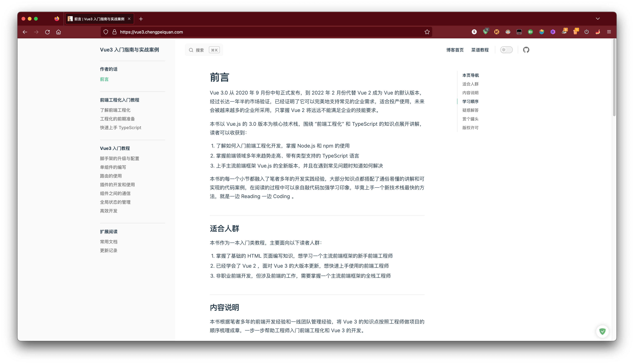Screen dimensions: 634x364
Task: Open the green B+ extension icon
Action: click(530, 32)
